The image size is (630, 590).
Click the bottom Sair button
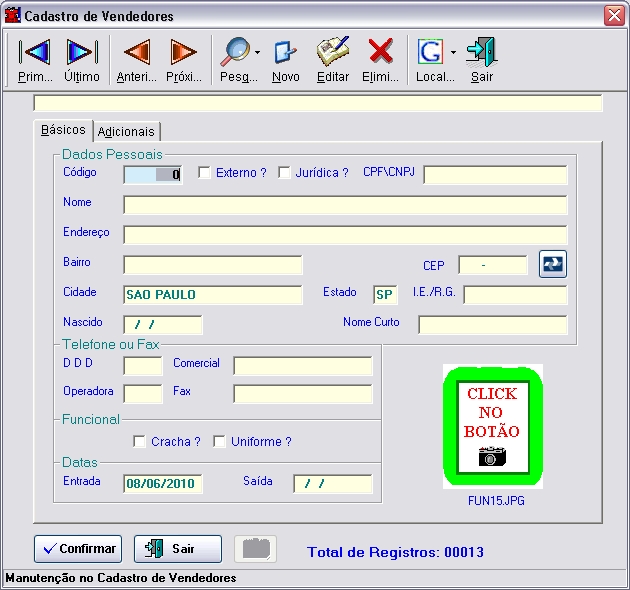pyautogui.click(x=177, y=549)
